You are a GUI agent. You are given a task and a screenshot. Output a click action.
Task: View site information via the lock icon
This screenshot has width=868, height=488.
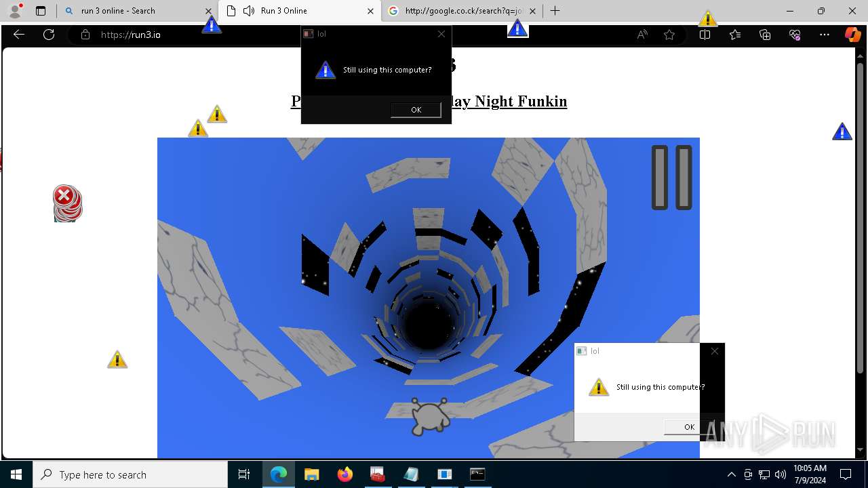[x=85, y=35]
